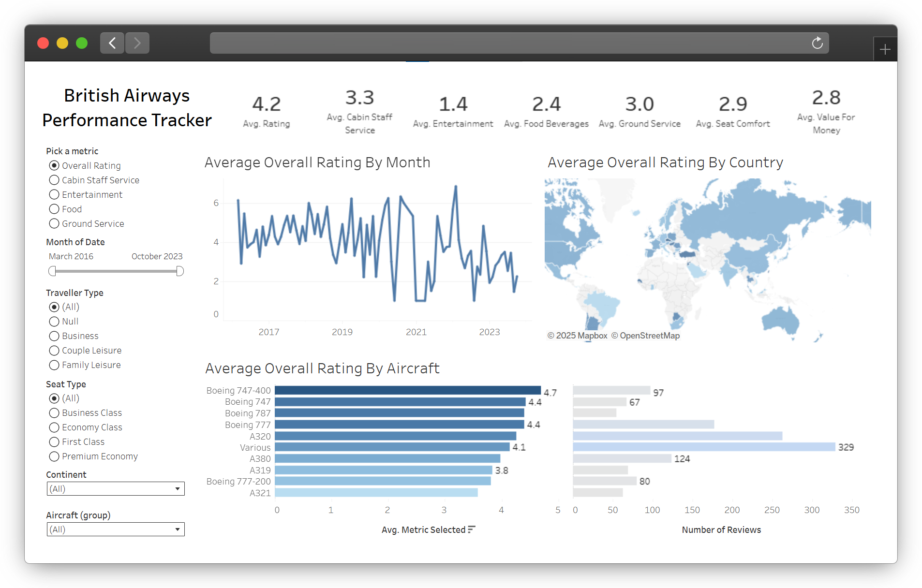922x588 pixels.
Task: Select the Cabin Staff Service metric
Action: coord(54,180)
